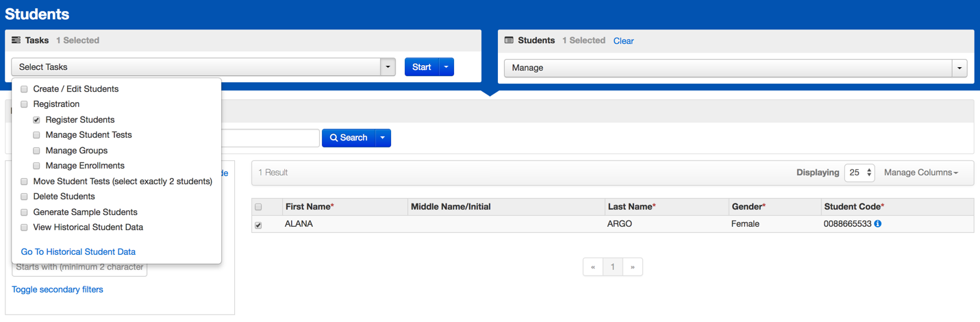This screenshot has width=980, height=322.
Task: Open the Select Tasks dropdown arrow
Action: (388, 67)
